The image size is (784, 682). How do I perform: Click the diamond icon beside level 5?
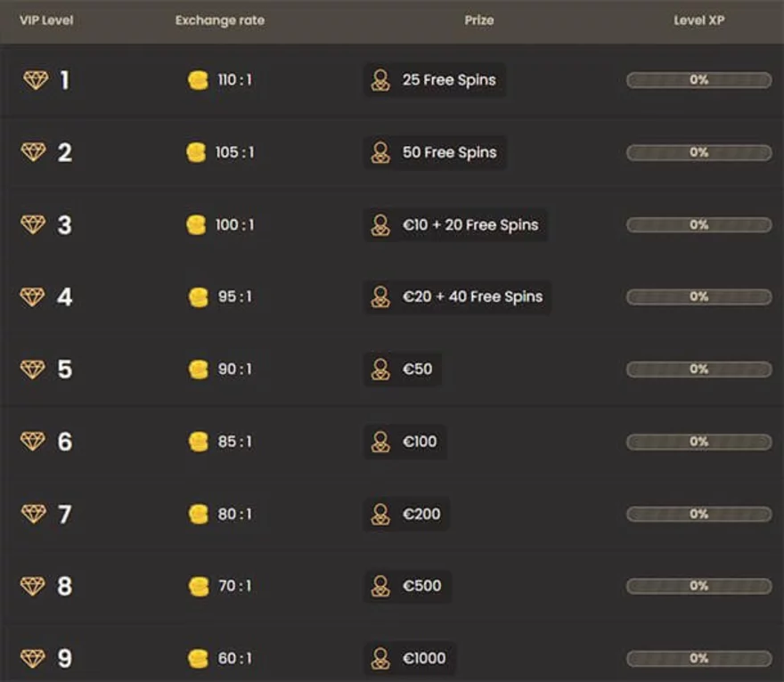point(33,369)
